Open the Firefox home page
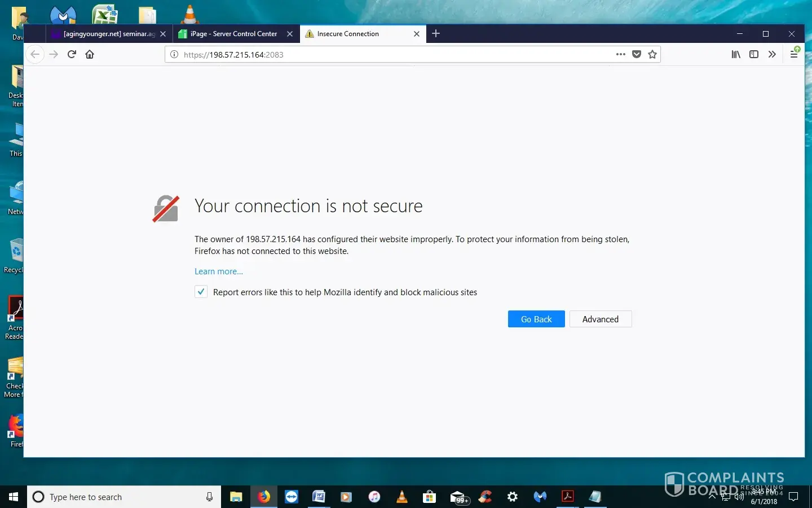This screenshot has height=508, width=812. point(90,55)
